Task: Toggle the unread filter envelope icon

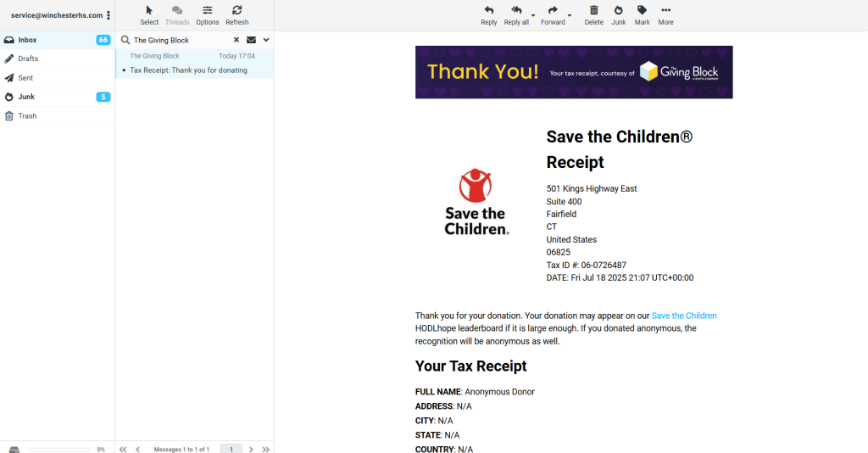Action: [x=251, y=40]
